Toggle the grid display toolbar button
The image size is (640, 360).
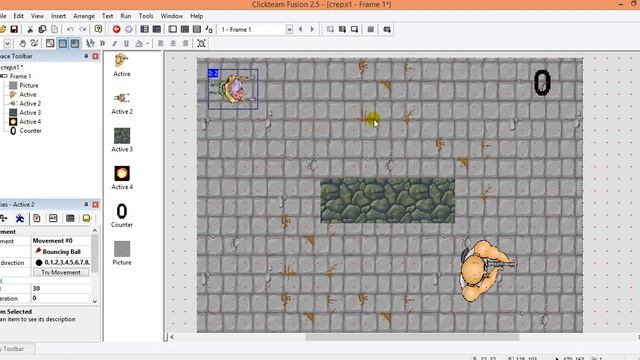coord(62,43)
